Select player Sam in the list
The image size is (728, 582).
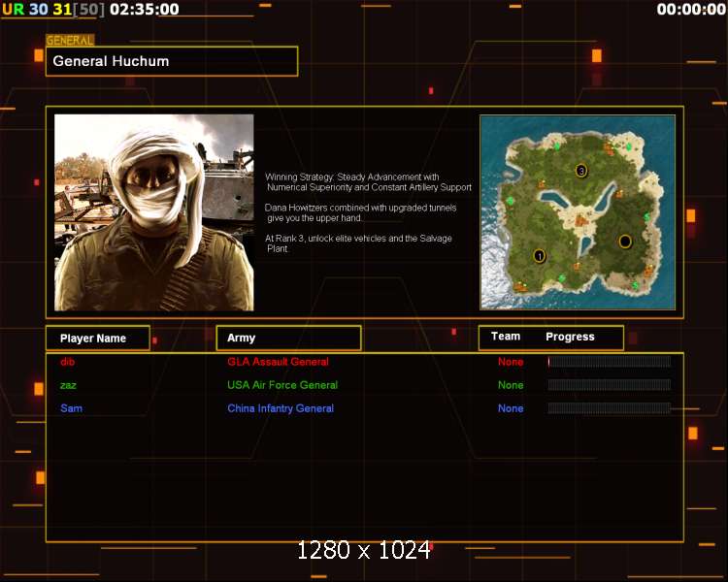pyautogui.click(x=71, y=408)
